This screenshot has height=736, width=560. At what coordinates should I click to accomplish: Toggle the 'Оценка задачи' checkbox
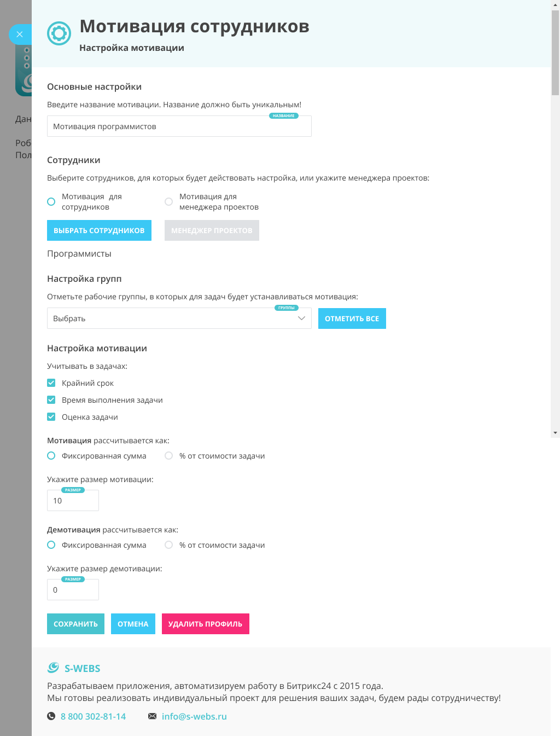(x=51, y=417)
